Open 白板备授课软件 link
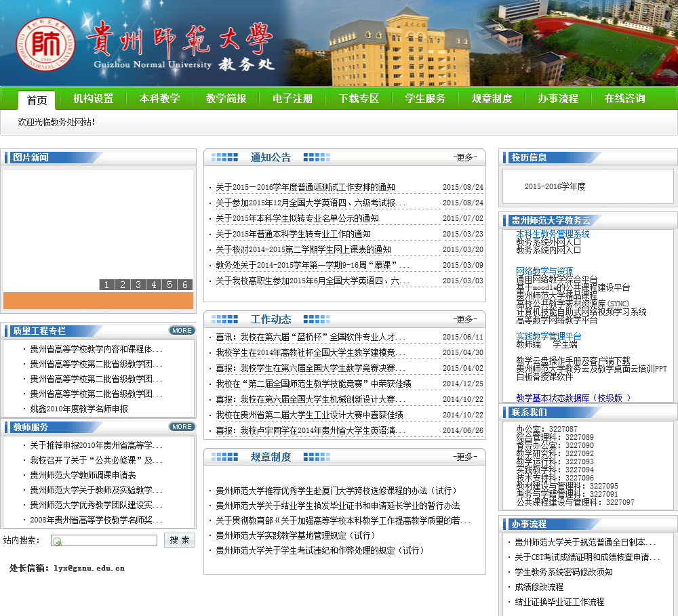The width and height of the screenshot is (678, 616). pos(544,377)
